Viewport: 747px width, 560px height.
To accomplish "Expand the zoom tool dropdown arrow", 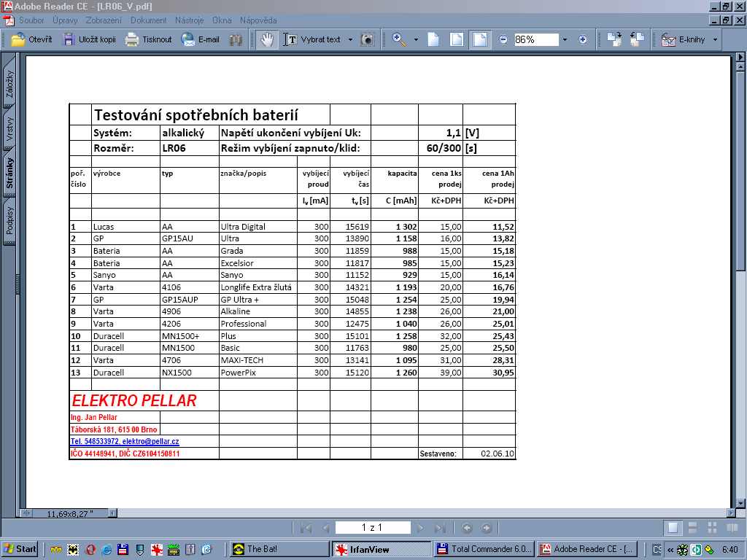I will click(416, 39).
